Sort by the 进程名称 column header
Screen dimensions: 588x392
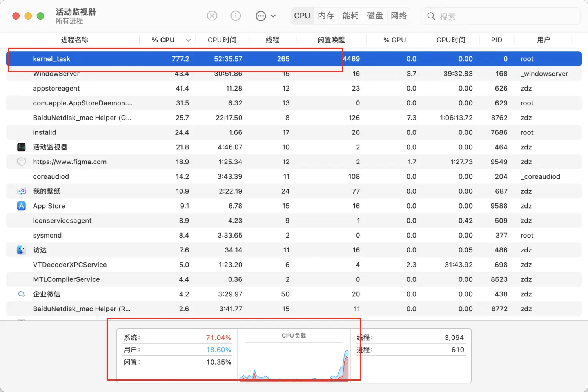coord(74,40)
